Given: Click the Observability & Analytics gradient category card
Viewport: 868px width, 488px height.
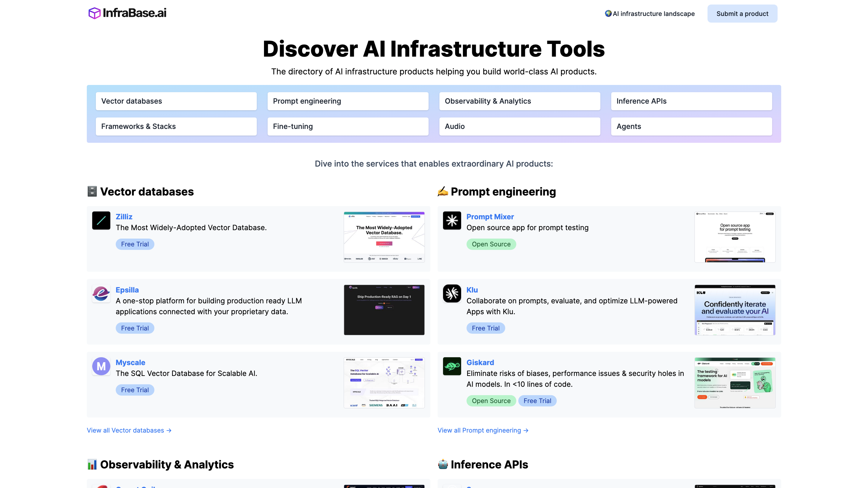Looking at the screenshot, I should (520, 101).
